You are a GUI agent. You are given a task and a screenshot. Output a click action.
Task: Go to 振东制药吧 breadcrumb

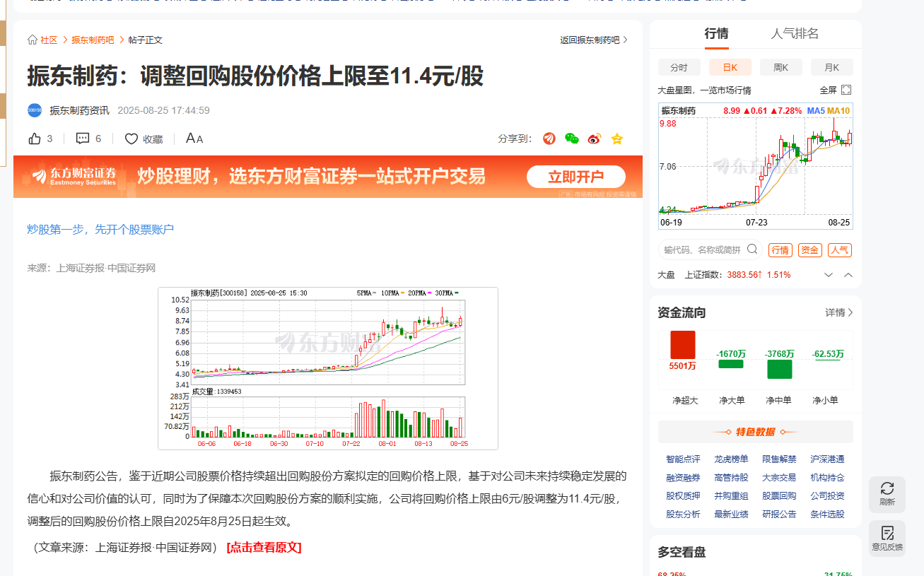click(93, 40)
